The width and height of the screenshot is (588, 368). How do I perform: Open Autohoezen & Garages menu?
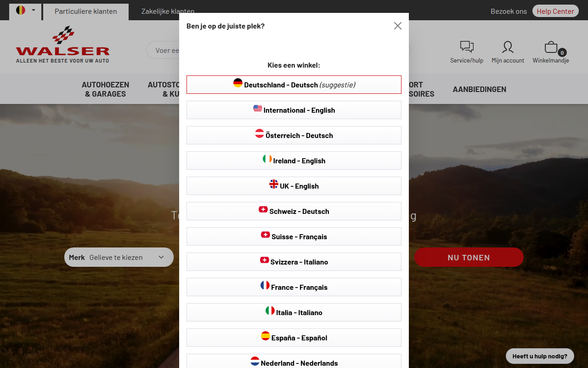pyautogui.click(x=106, y=89)
